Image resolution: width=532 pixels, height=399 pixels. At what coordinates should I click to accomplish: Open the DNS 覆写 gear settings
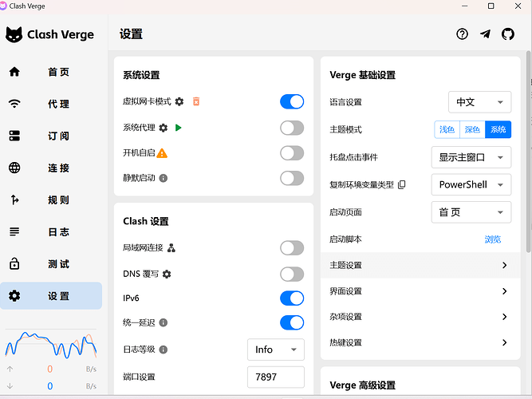tap(167, 274)
